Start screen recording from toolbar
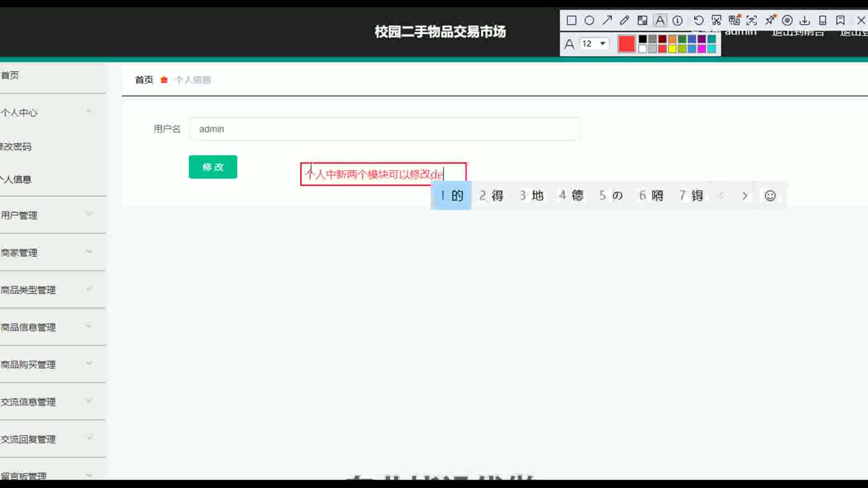Screen dimensions: 868x488 787,20
